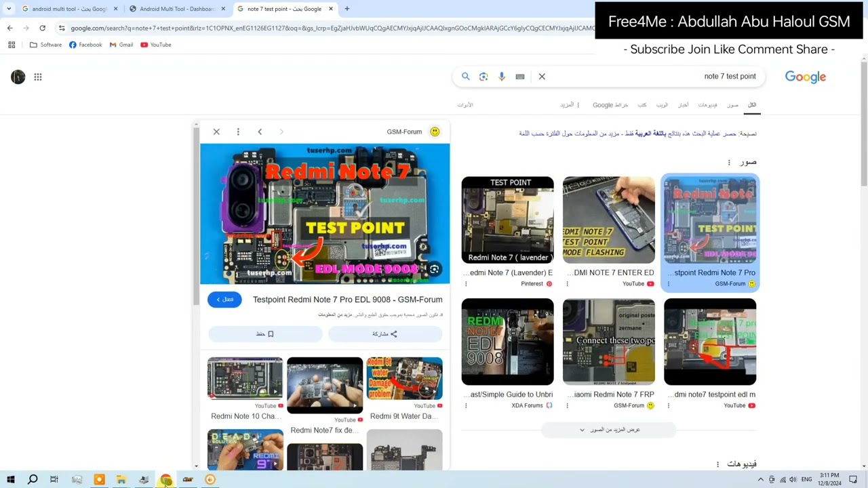This screenshot has width=868, height=488.
Task: Select the أخبار (News) results tab
Action: (x=684, y=105)
